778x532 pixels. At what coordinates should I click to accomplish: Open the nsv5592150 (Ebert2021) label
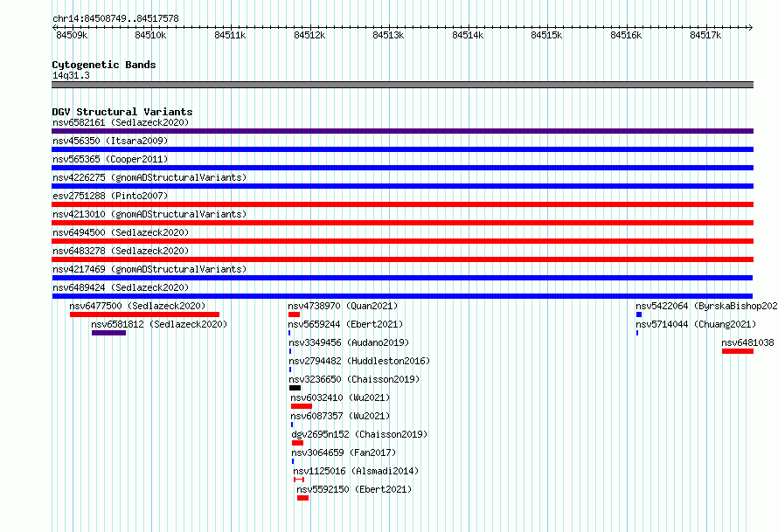point(354,489)
